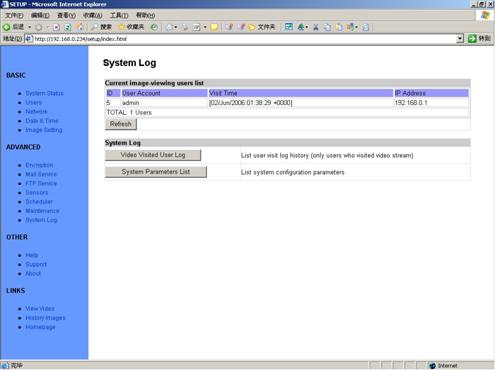The height and width of the screenshot is (370, 495).
Task: Click the page icon beside the URL
Action: pos(29,39)
